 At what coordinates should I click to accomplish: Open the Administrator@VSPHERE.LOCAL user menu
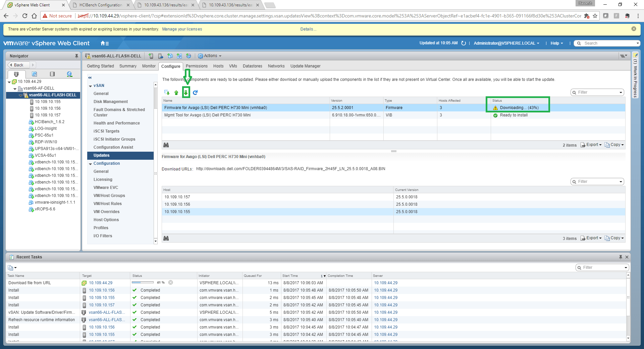506,43
